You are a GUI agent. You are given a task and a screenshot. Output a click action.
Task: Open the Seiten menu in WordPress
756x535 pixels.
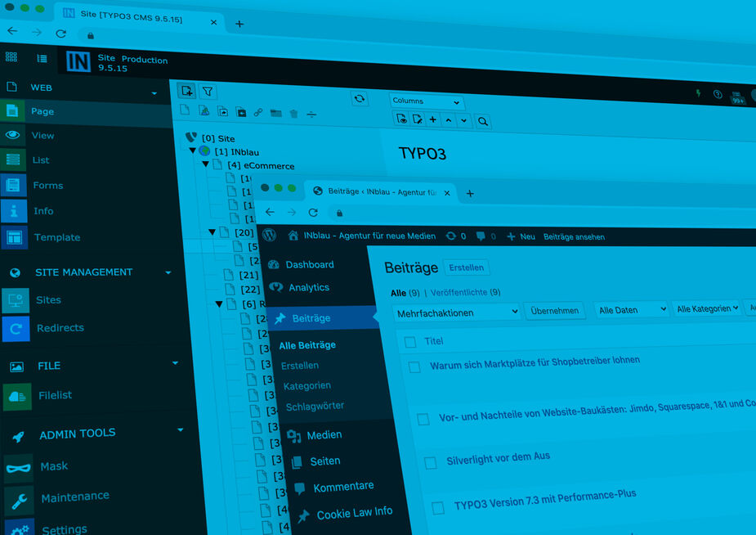coord(325,461)
